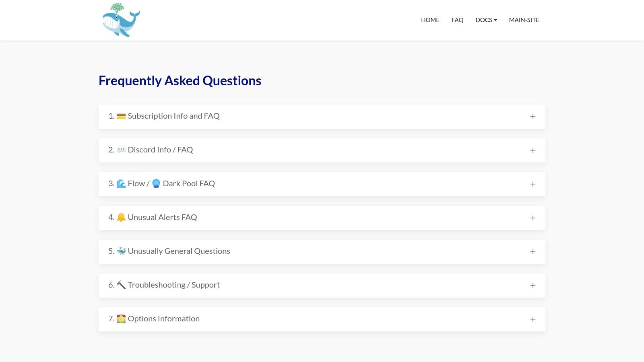The width and height of the screenshot is (644, 362).
Task: Expand the Flow / Dark Pool plus icon
Action: click(533, 184)
